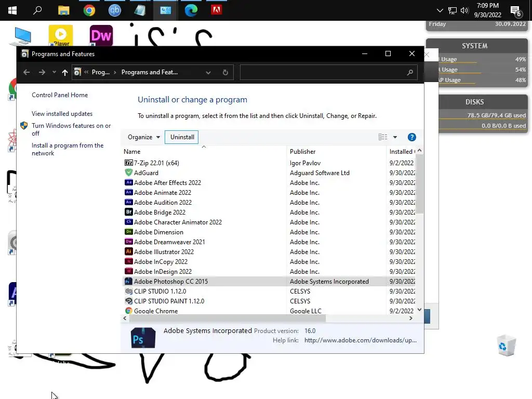Click horizontal scrollbar left arrow
This screenshot has height=399, width=532.
[x=125, y=318]
